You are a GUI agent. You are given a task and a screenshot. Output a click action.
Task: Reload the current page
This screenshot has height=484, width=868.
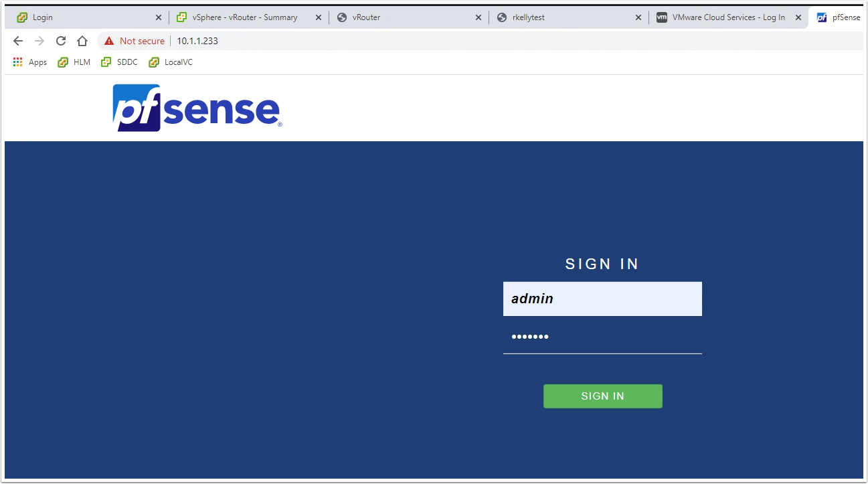coord(61,41)
